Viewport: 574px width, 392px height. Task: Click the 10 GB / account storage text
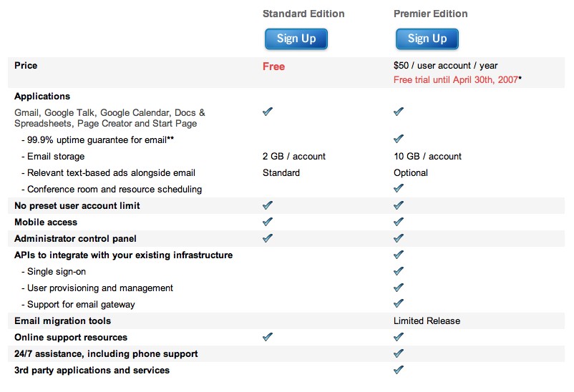(x=427, y=156)
